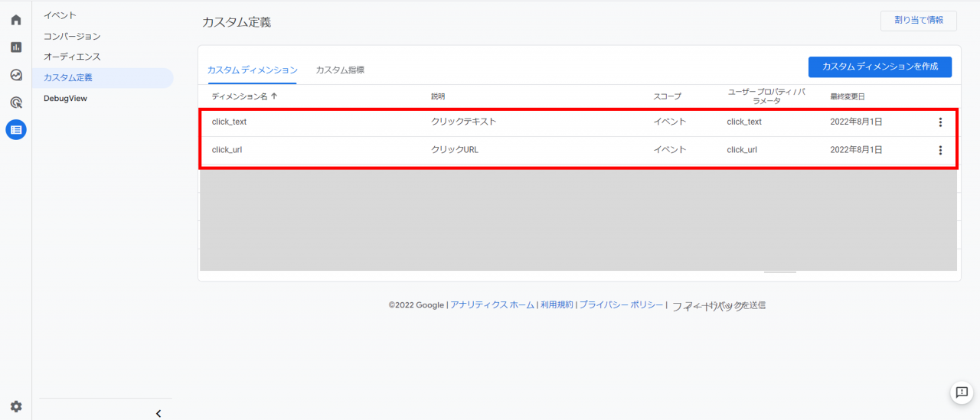Open the イベント menu item
Screen dimensions: 980x420
tap(60, 15)
